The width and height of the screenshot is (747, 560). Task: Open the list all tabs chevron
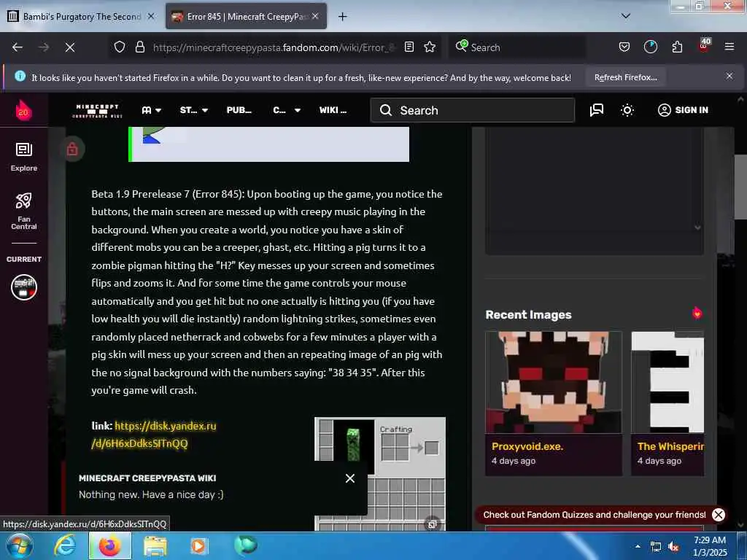(625, 16)
